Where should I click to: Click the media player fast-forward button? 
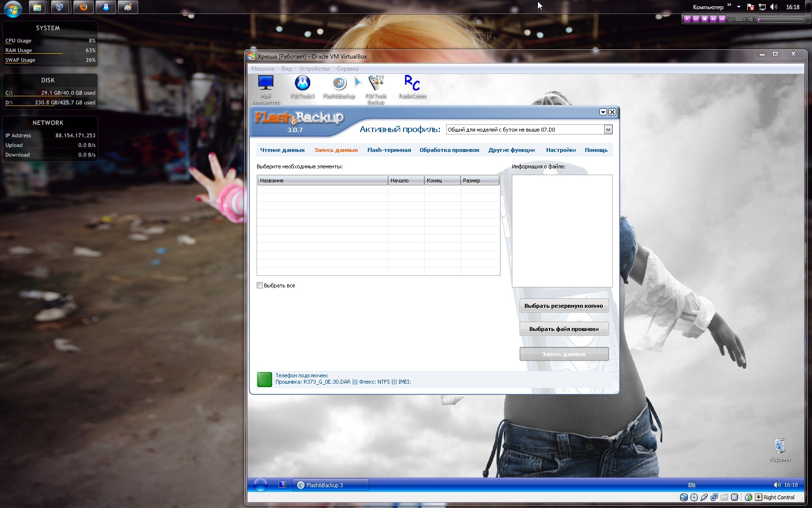[722, 19]
